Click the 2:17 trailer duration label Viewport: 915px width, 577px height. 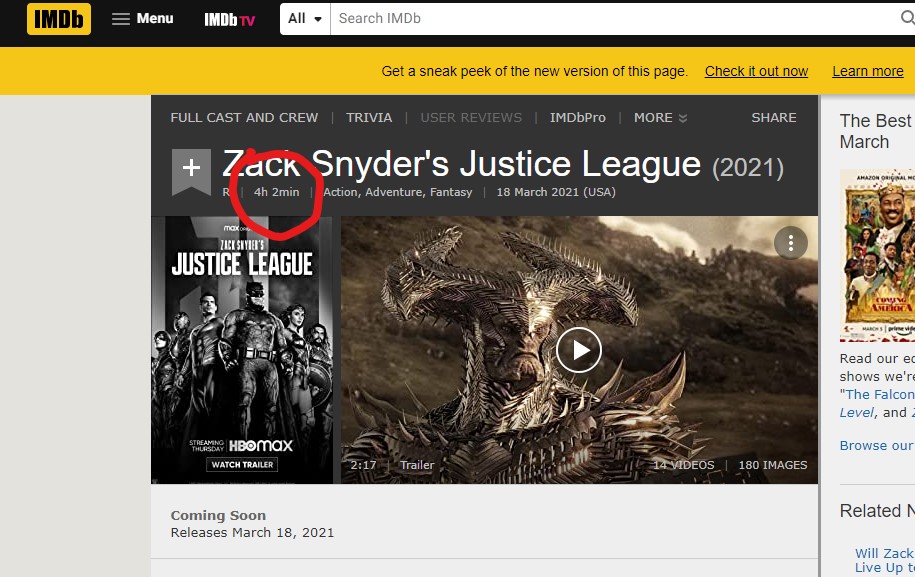tap(363, 465)
